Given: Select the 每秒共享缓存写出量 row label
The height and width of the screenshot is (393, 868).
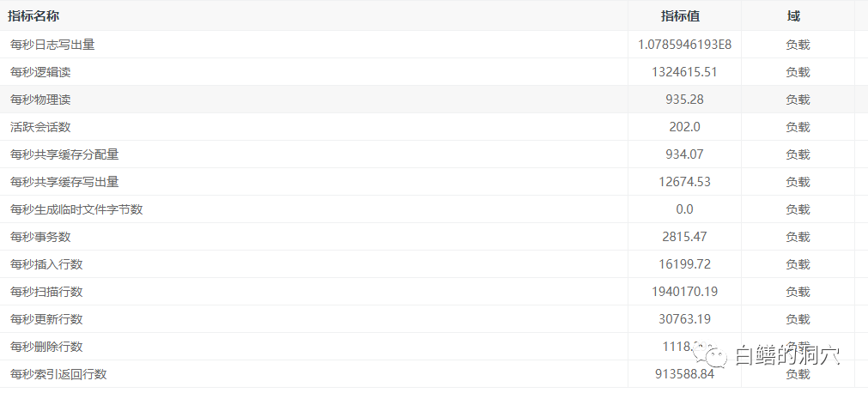Looking at the screenshot, I should pos(64,182).
